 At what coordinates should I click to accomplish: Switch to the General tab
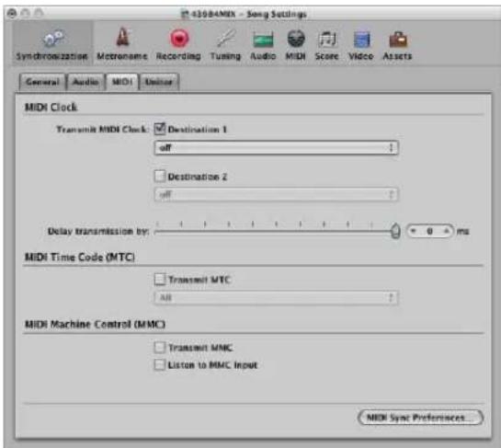[43, 82]
